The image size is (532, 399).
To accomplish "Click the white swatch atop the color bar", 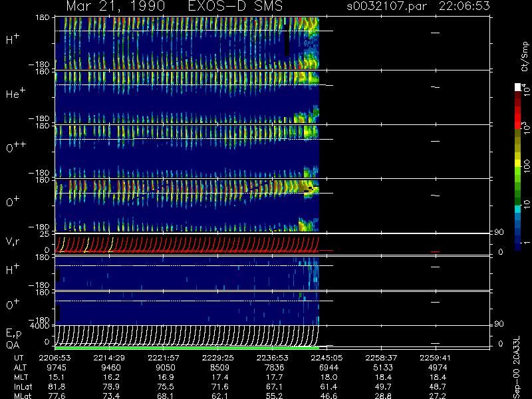I will [x=518, y=87].
